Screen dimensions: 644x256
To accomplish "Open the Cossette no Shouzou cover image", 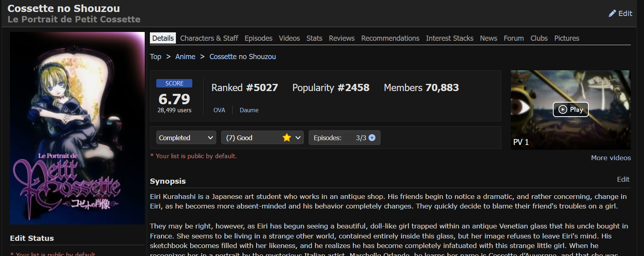I will [x=77, y=128].
